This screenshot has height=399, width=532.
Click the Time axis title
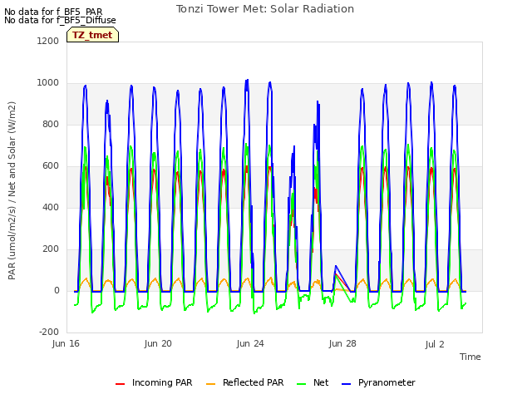coord(470,357)
